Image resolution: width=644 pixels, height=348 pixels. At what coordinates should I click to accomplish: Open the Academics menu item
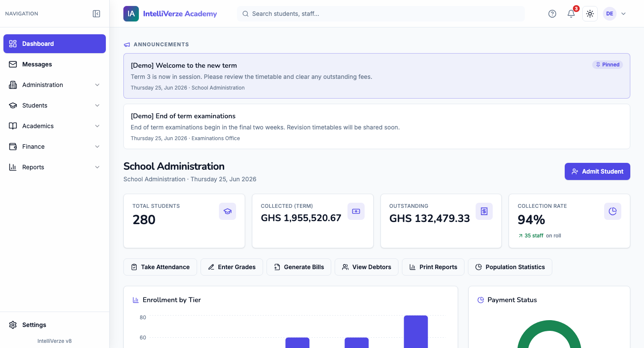(x=54, y=126)
